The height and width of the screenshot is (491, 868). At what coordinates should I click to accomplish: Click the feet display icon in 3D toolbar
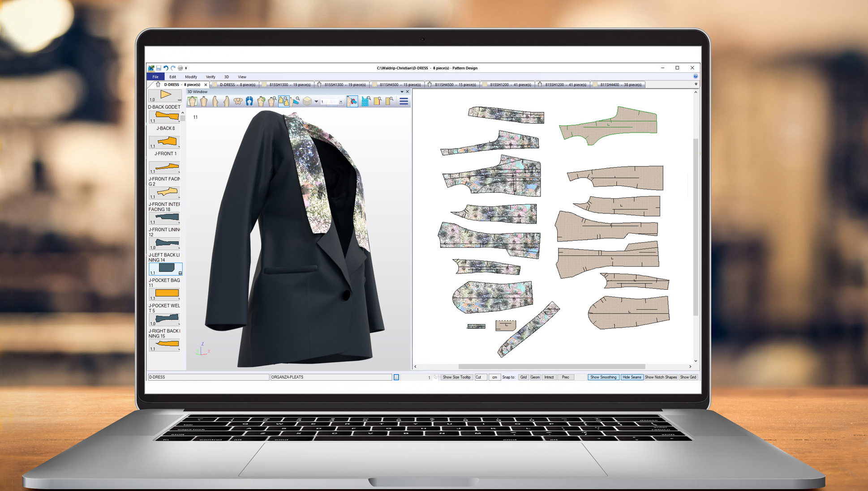(x=249, y=101)
